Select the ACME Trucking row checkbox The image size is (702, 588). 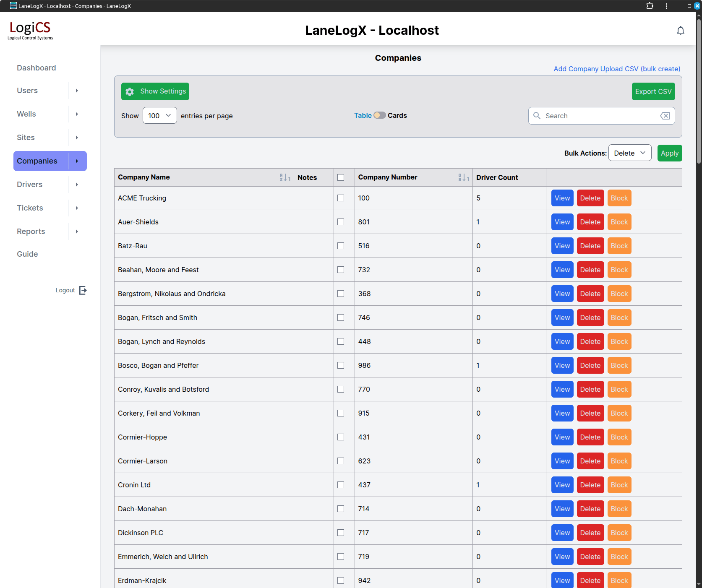[341, 198]
